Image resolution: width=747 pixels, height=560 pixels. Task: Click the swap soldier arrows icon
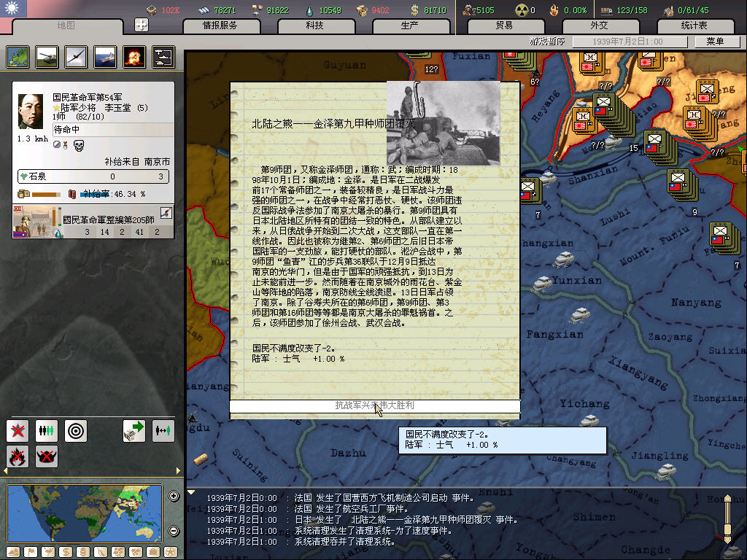point(163,431)
